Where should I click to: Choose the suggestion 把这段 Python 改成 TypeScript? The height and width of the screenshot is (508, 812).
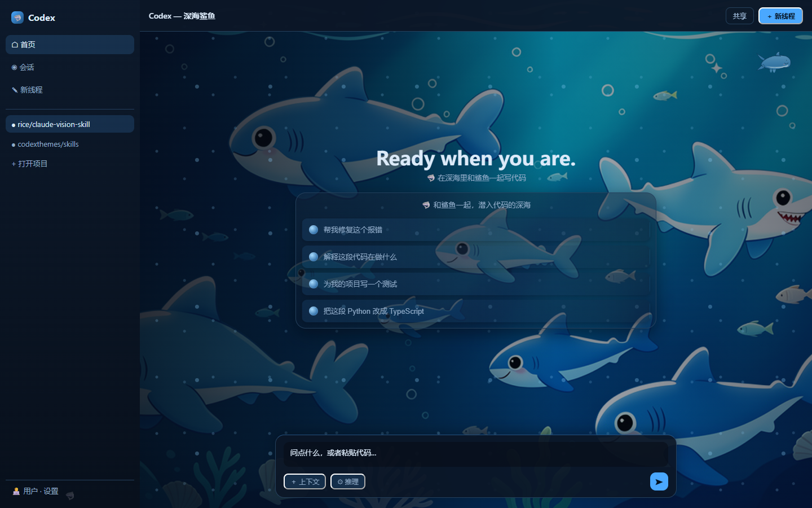pyautogui.click(x=476, y=311)
